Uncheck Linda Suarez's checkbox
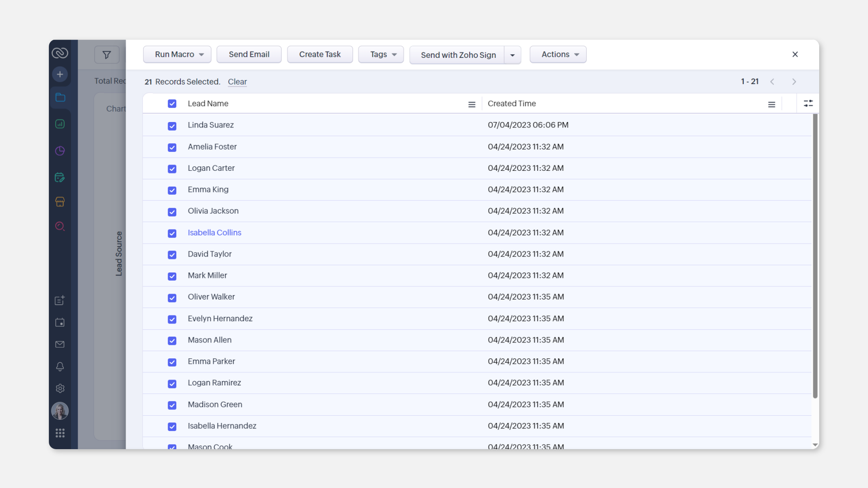This screenshot has height=488, width=868. point(172,126)
